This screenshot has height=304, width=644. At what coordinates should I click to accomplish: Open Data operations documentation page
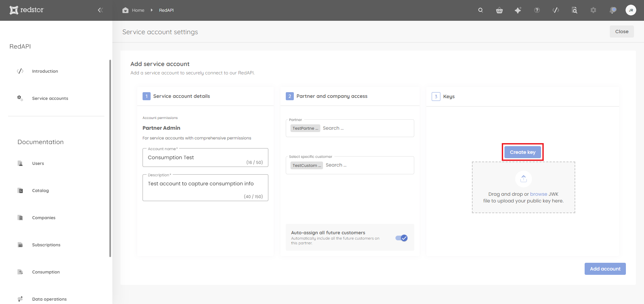(x=49, y=299)
